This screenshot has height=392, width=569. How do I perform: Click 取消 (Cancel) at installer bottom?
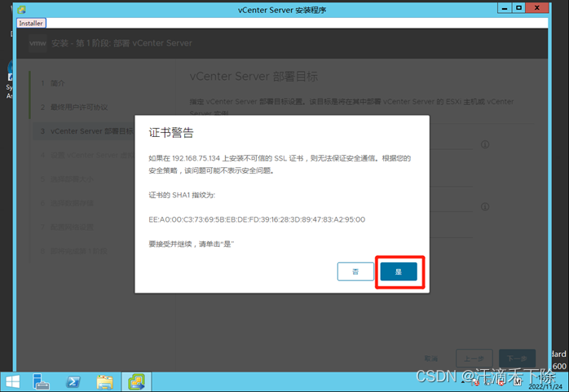click(x=430, y=359)
